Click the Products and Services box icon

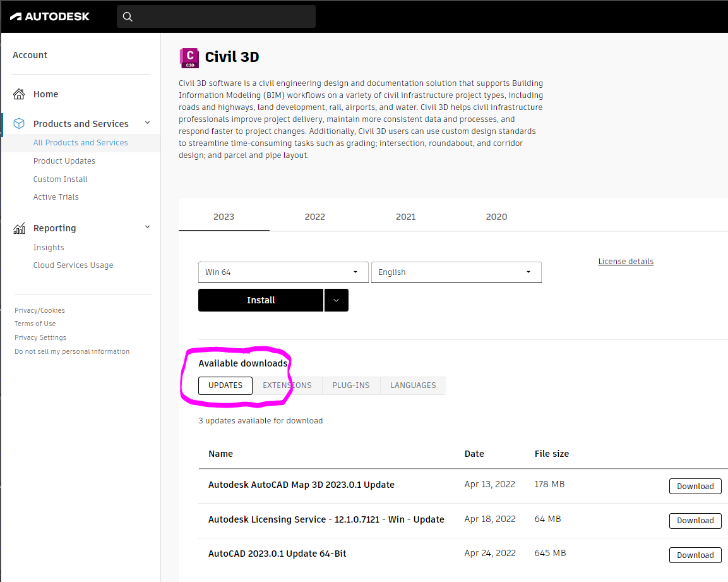20,123
